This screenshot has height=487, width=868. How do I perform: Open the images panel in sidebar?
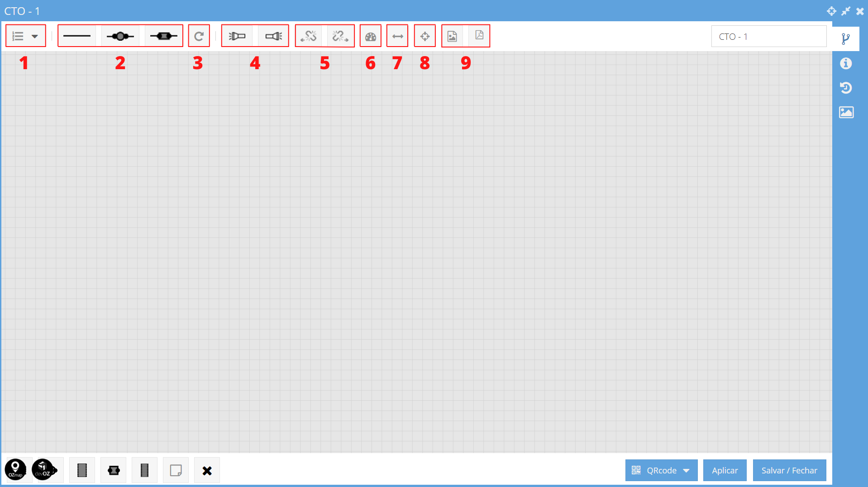846,112
